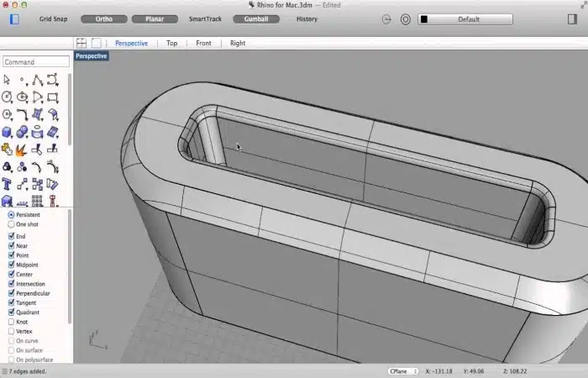
Task: Toggle Grid Snap mode
Action: [x=53, y=19]
